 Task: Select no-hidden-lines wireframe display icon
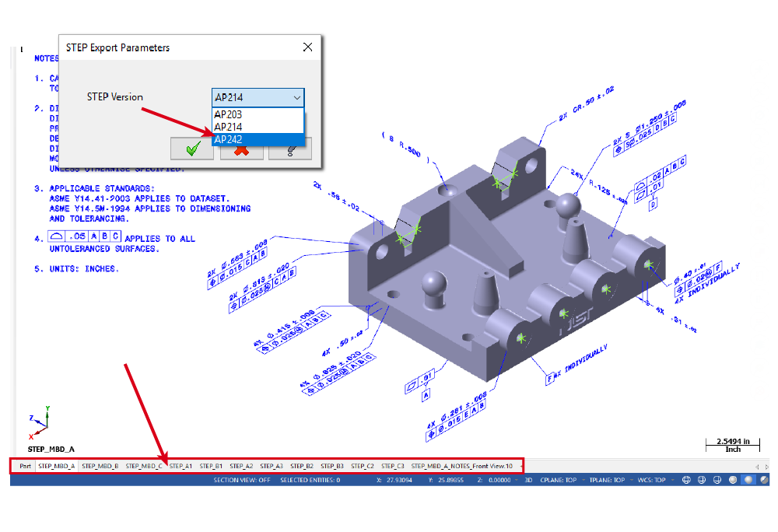(717, 480)
